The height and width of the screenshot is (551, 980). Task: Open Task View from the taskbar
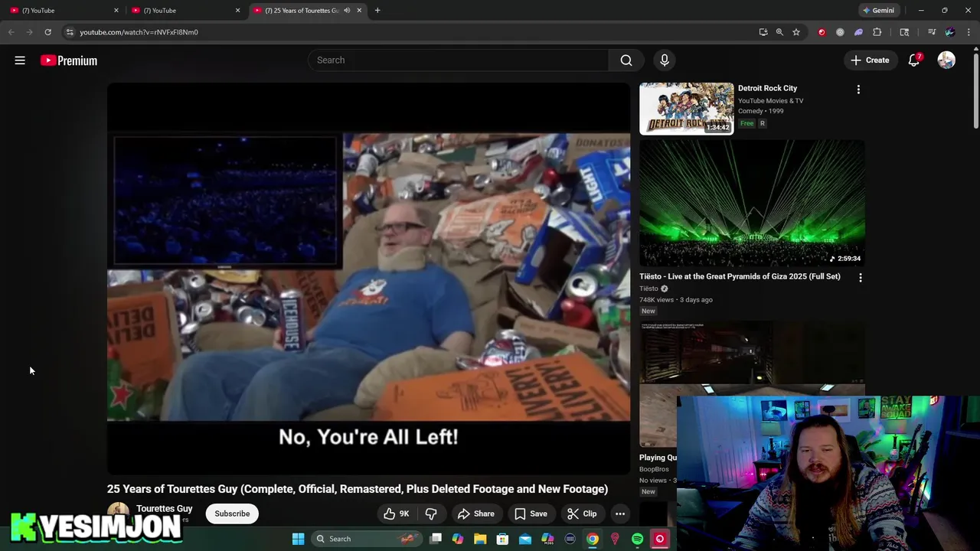436,539
